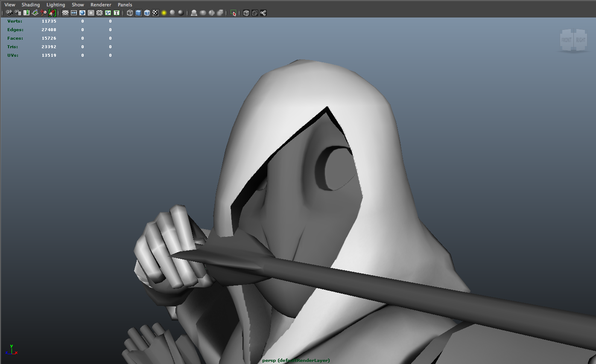Open Camera Attributes from the panel toolbar
Screen dimensions: 596x364
[x=18, y=13]
